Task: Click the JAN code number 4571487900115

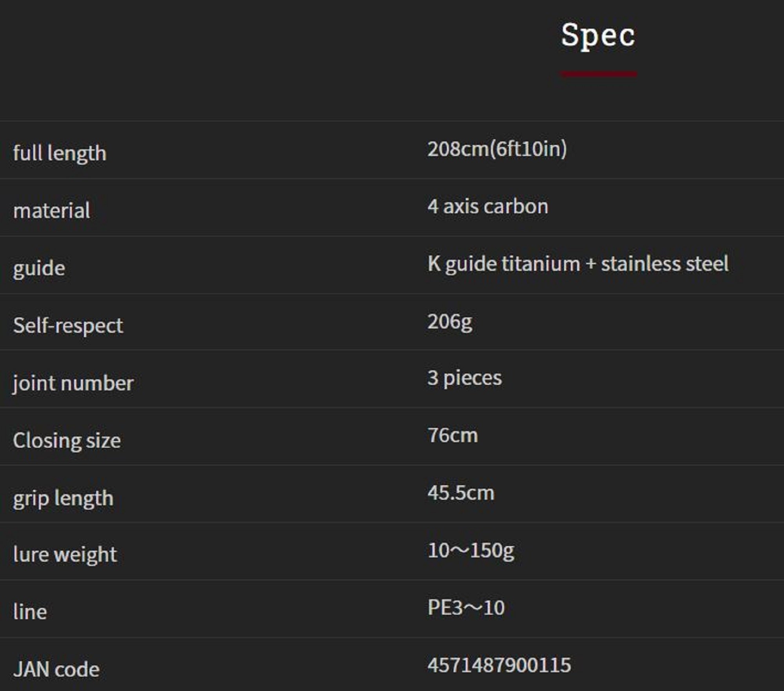Action: [x=499, y=665]
